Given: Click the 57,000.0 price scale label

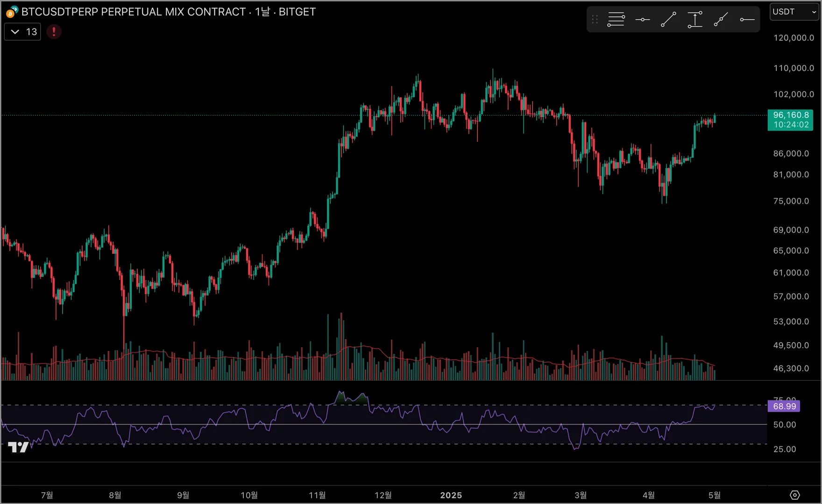Looking at the screenshot, I should [791, 296].
